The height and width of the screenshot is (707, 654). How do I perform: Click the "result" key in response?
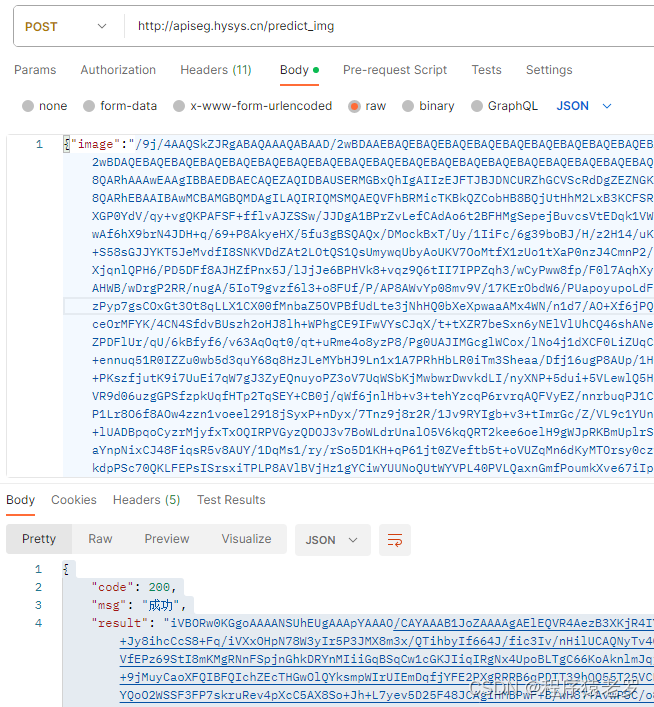coord(120,623)
